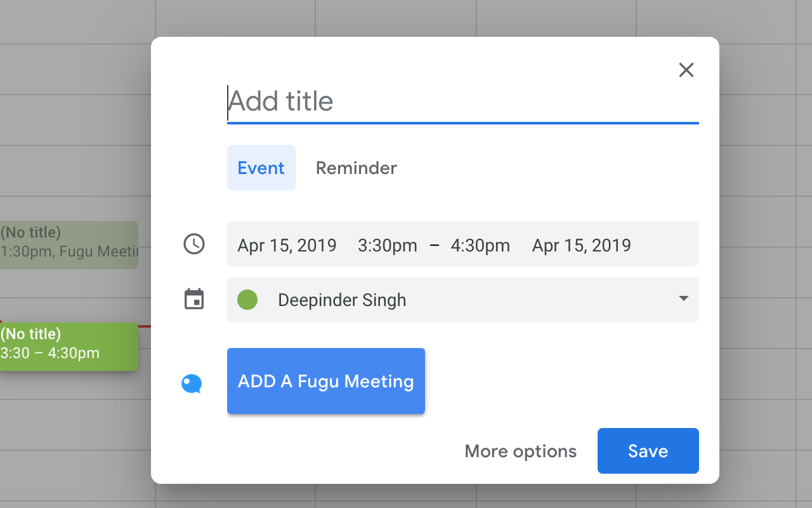The image size is (812, 508).
Task: Open the 3:30pm start time picker
Action: coord(387,245)
